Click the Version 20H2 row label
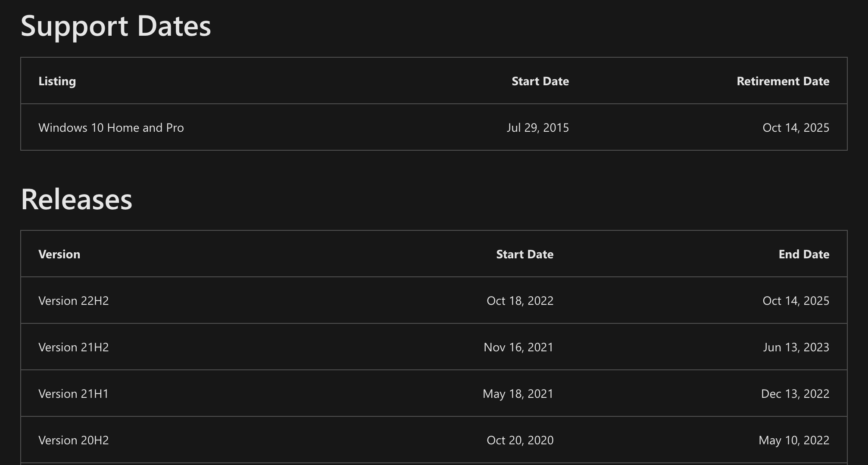868x465 pixels. point(73,440)
